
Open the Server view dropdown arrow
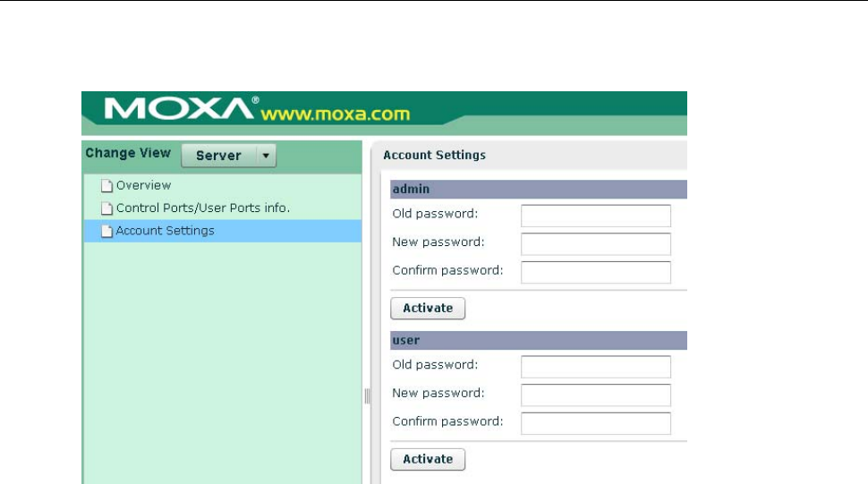pyautogui.click(x=267, y=156)
